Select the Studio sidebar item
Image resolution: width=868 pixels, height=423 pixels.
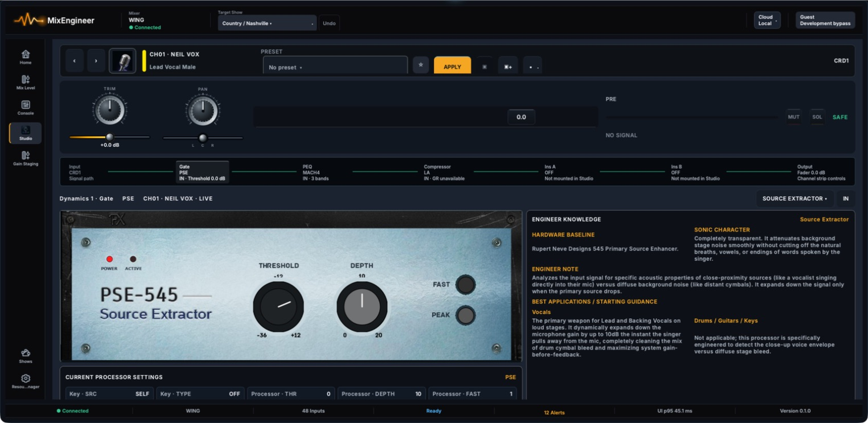26,133
